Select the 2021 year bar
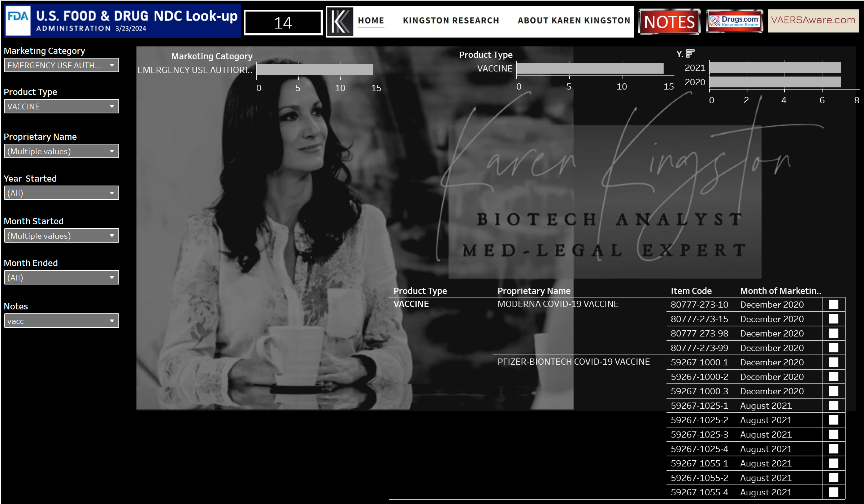 click(x=775, y=68)
